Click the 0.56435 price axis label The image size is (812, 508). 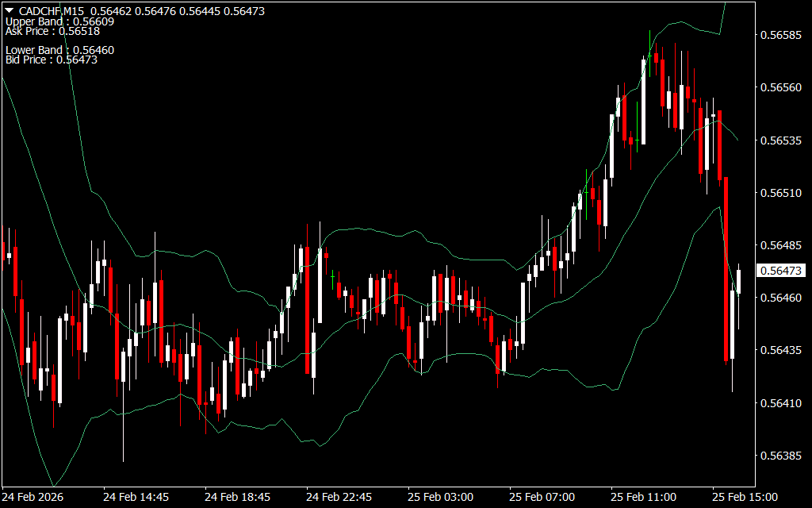click(781, 350)
